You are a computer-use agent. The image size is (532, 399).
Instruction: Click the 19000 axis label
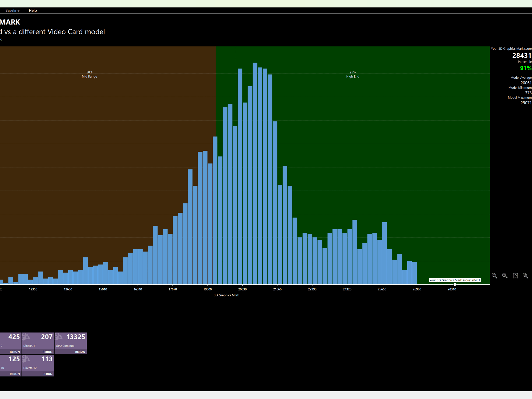point(208,289)
